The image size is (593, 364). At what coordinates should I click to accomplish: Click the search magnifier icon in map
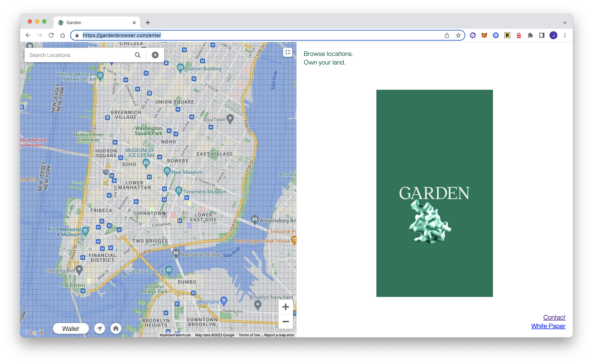click(137, 55)
